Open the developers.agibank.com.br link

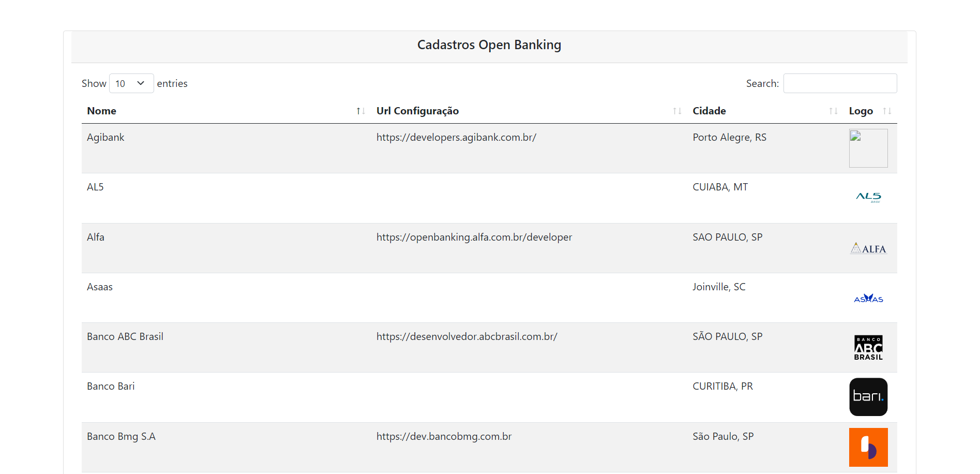[x=456, y=137]
